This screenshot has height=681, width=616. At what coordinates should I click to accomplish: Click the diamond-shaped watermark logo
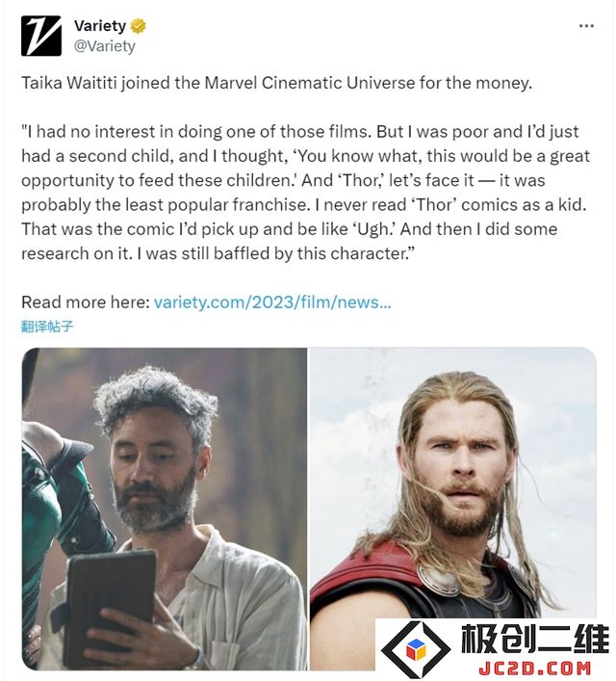coord(416,649)
